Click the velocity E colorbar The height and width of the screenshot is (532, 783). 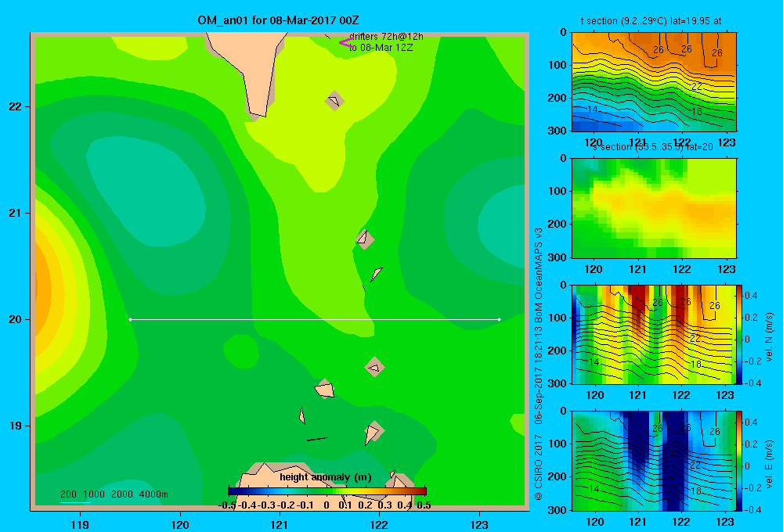click(x=739, y=461)
